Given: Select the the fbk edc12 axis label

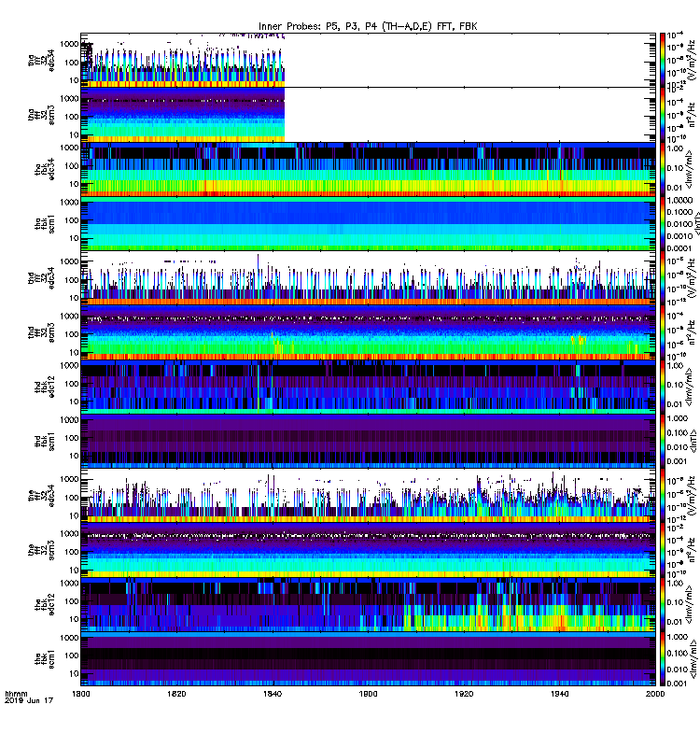Looking at the screenshot, I should point(44,604).
